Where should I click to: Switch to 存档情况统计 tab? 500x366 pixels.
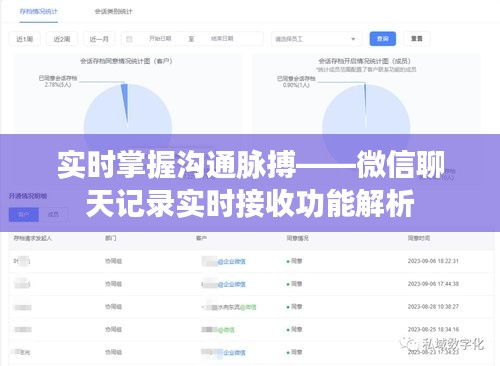[x=39, y=12]
